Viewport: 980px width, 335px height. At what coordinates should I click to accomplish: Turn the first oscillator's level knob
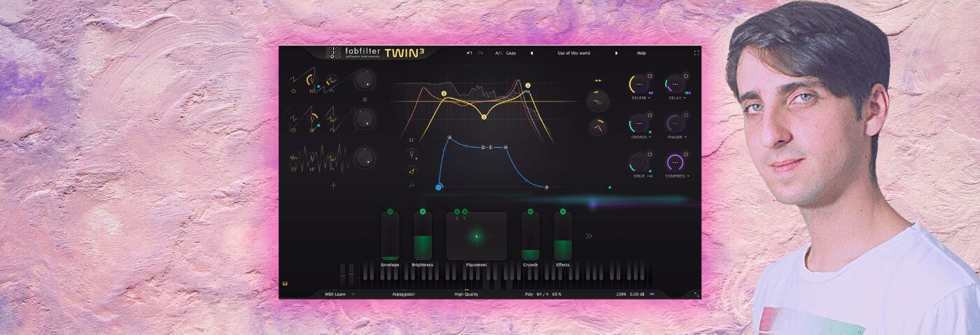coord(364,80)
